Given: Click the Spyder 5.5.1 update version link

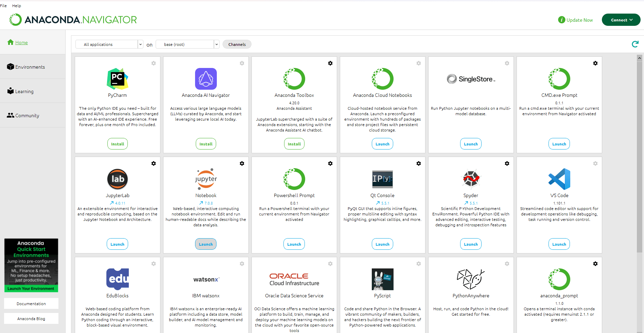Looking at the screenshot, I should point(471,203).
